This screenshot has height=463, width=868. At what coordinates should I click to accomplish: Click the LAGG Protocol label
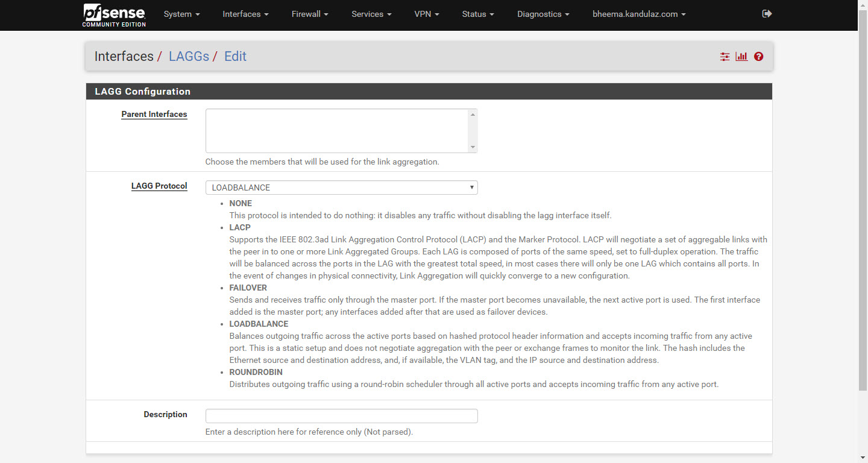(x=159, y=186)
